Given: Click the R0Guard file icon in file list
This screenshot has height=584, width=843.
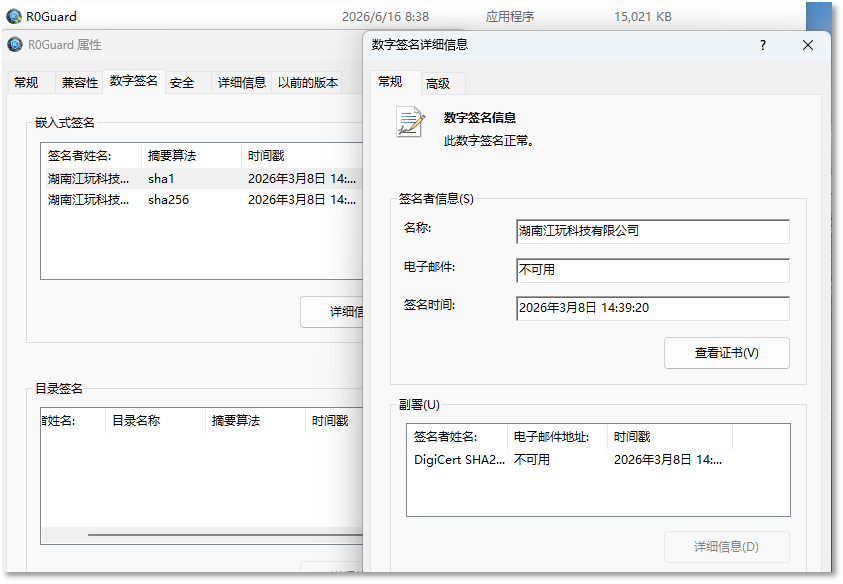Looking at the screenshot, I should click(x=14, y=17).
